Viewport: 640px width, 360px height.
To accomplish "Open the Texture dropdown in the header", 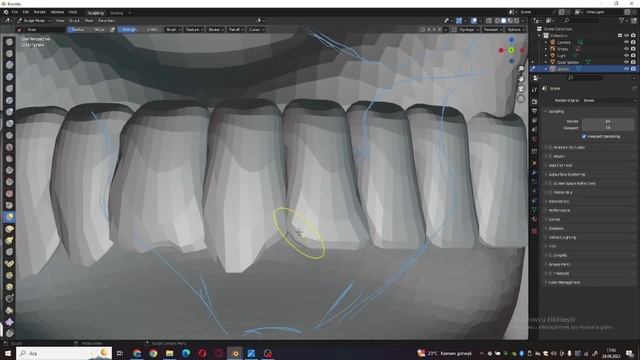I will 193,29.
